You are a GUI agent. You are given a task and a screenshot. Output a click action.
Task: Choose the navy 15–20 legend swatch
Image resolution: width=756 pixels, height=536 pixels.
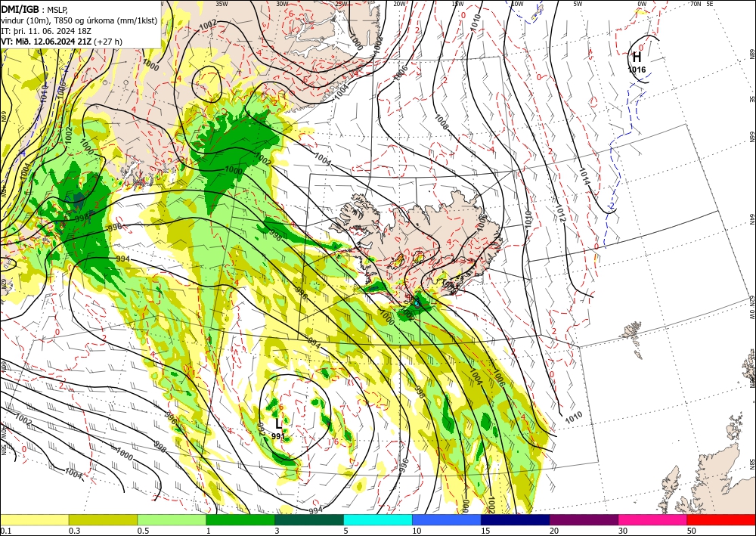[516, 519]
